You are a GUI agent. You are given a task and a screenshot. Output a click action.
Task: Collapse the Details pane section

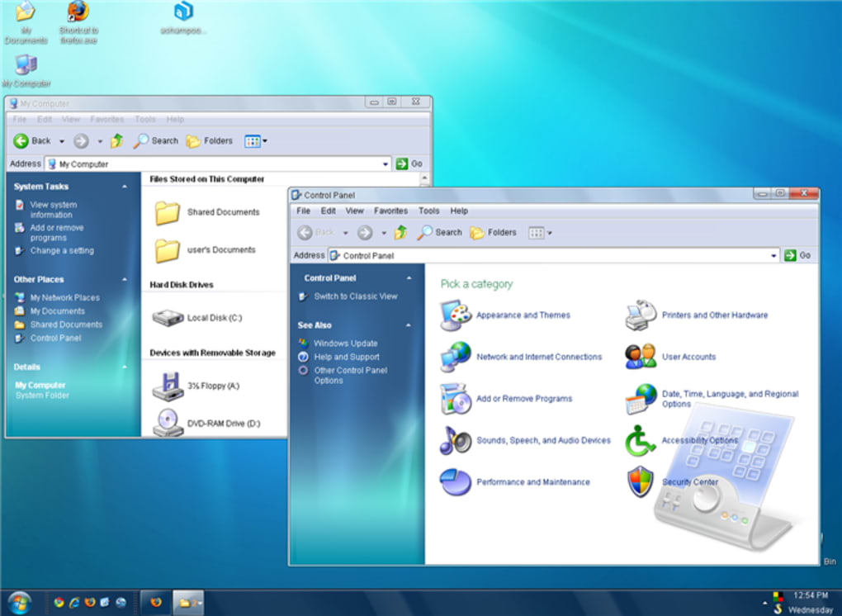point(125,367)
